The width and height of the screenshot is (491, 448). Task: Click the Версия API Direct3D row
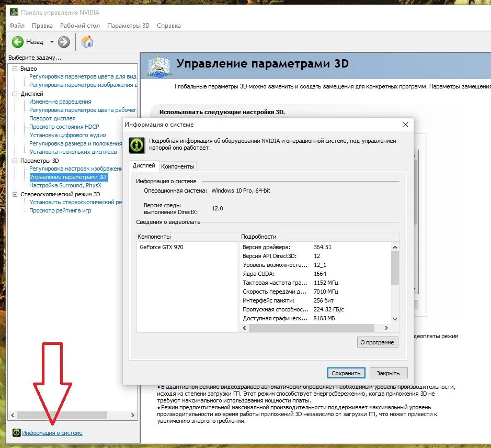(x=315, y=256)
